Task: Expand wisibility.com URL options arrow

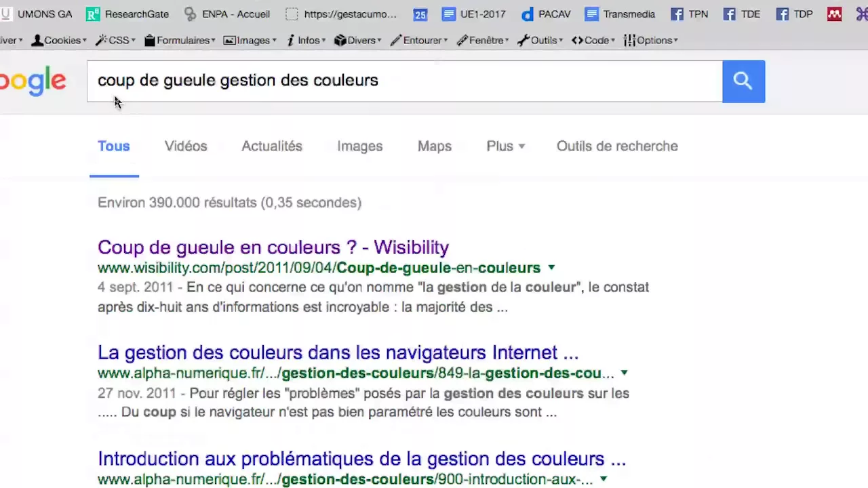Action: click(x=551, y=268)
